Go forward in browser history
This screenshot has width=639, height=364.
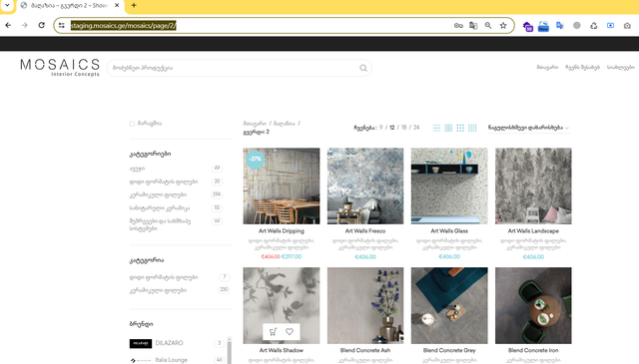25,25
